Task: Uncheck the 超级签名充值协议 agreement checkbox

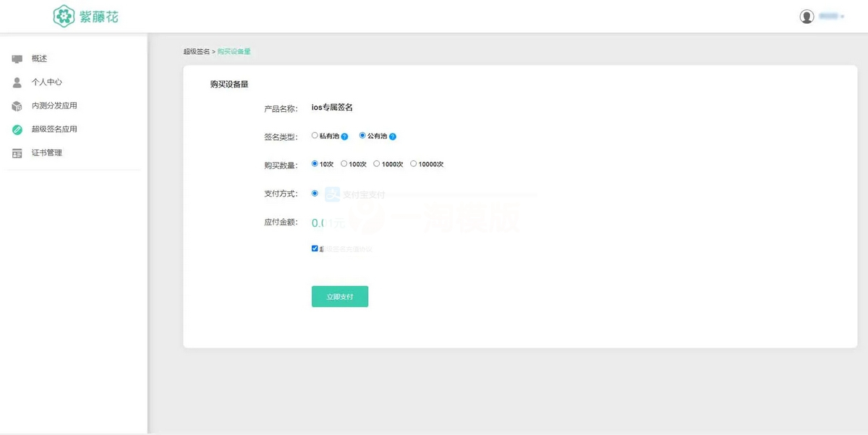Action: tap(315, 248)
